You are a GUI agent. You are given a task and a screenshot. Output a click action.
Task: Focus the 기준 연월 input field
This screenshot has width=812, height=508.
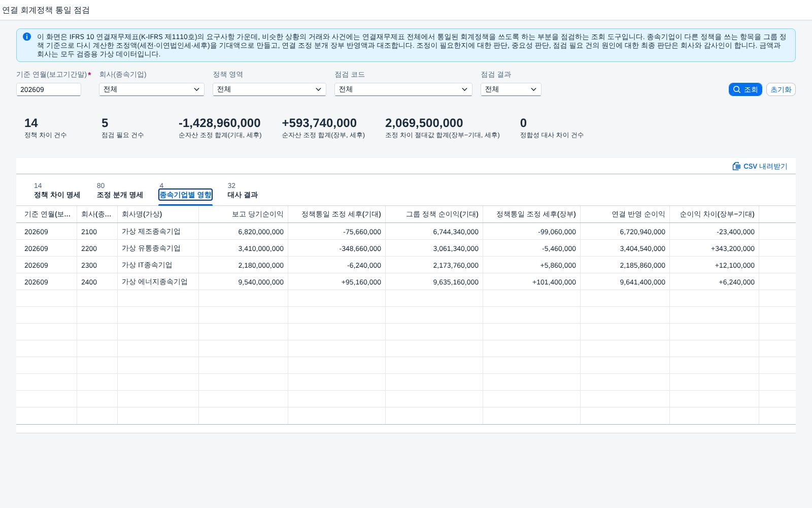(49, 89)
